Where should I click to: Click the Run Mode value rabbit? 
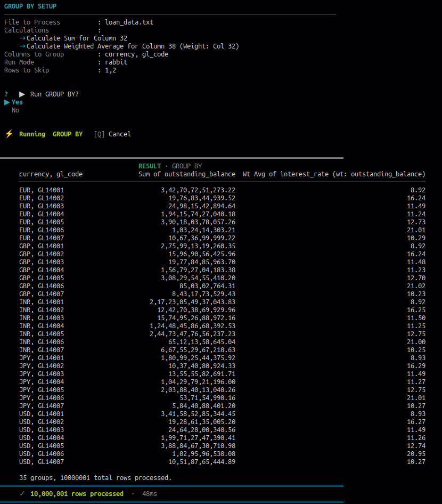click(116, 62)
